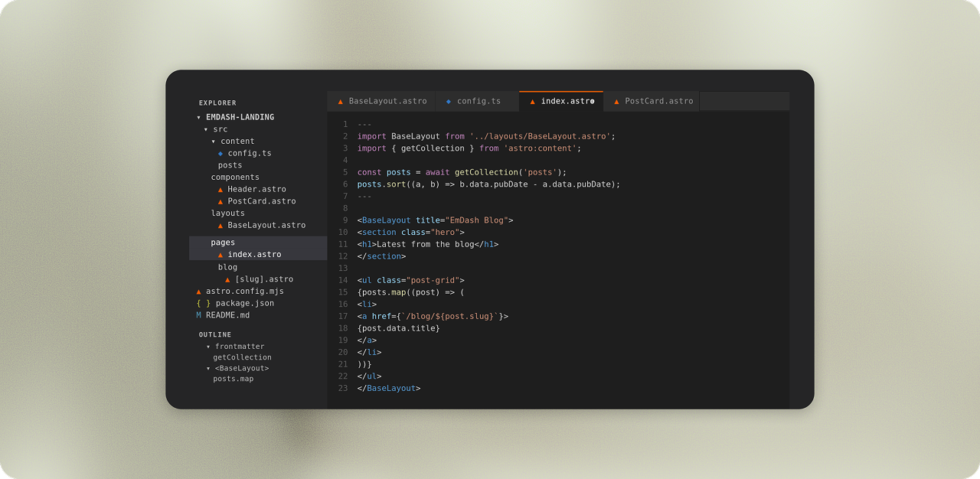Click {post.data.title} on line 18
The image size is (980, 479).
[398, 328]
